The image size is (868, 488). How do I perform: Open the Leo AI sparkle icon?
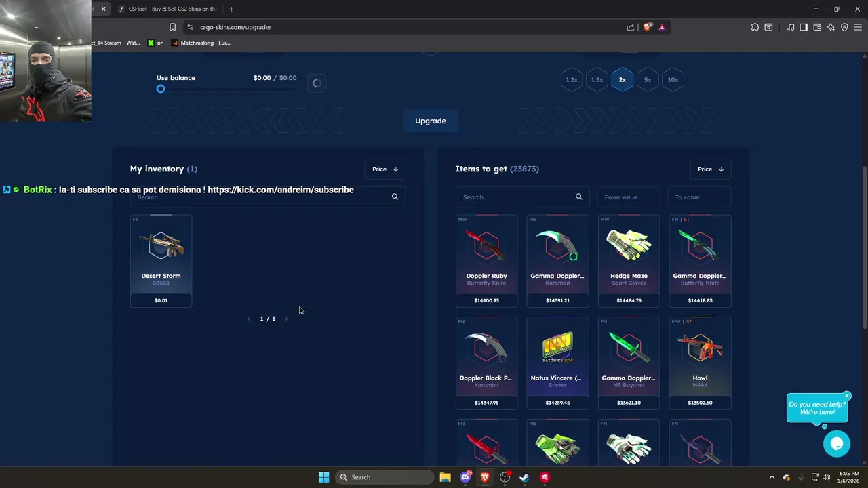click(831, 27)
